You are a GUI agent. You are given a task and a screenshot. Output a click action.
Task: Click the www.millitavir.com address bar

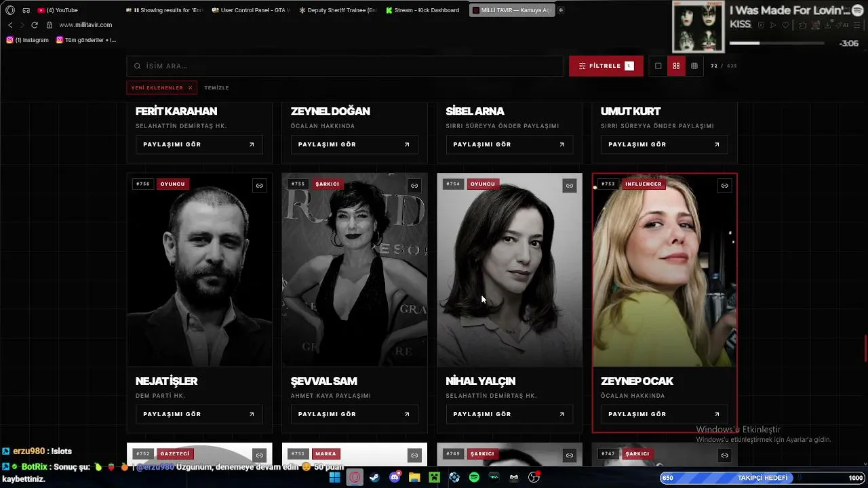click(x=85, y=25)
